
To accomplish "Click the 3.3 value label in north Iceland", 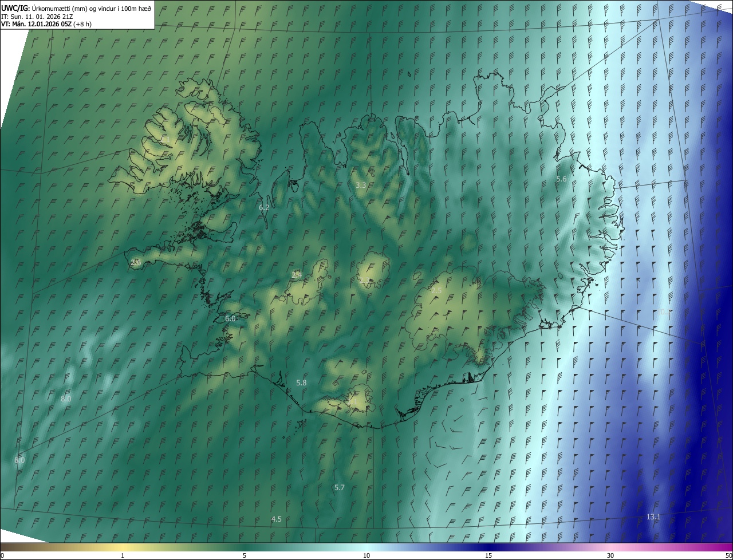I will point(361,186).
